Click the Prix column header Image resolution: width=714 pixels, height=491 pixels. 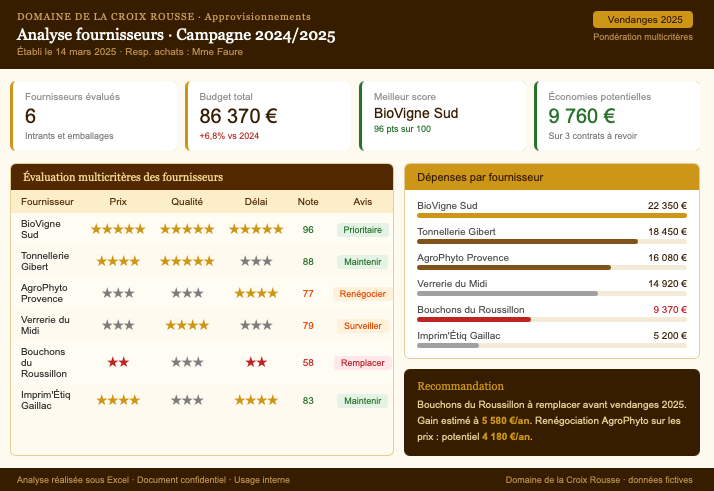click(118, 202)
